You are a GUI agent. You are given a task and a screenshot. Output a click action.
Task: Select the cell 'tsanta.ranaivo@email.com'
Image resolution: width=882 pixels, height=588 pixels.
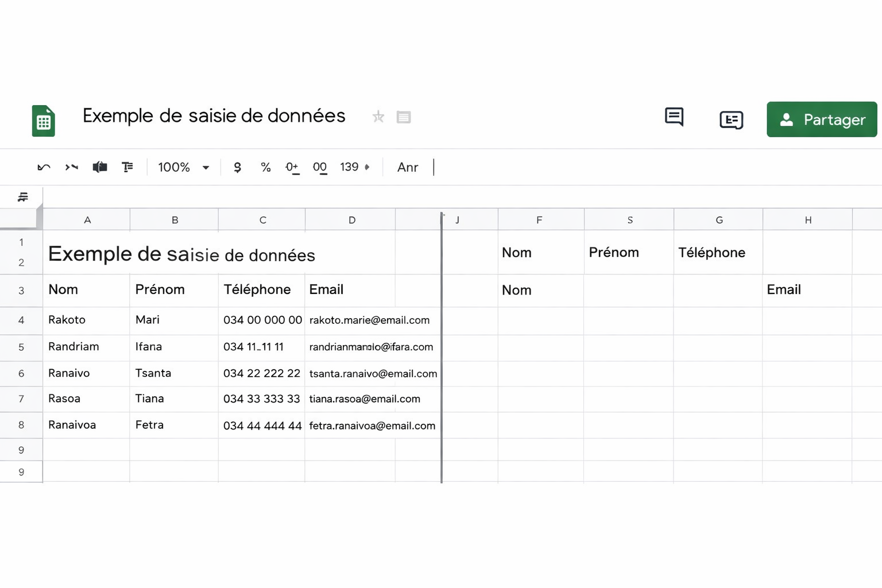click(373, 374)
